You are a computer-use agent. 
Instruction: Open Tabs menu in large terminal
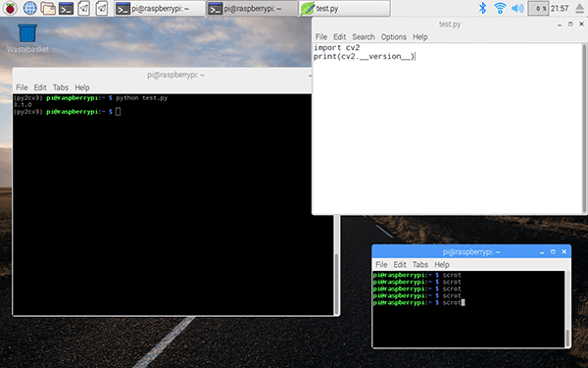(x=61, y=87)
